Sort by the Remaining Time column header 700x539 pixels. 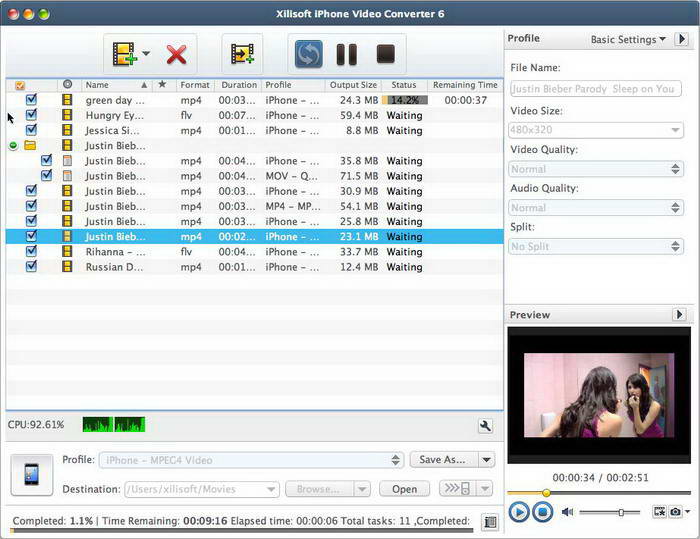pyautogui.click(x=465, y=85)
